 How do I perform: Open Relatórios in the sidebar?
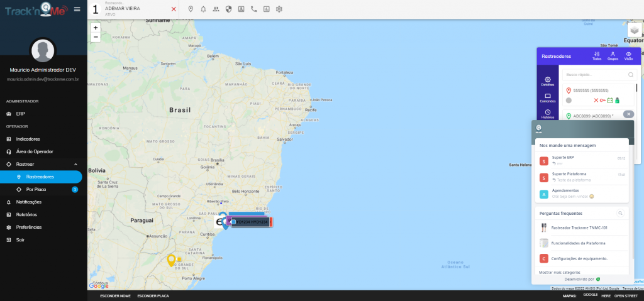43,214
